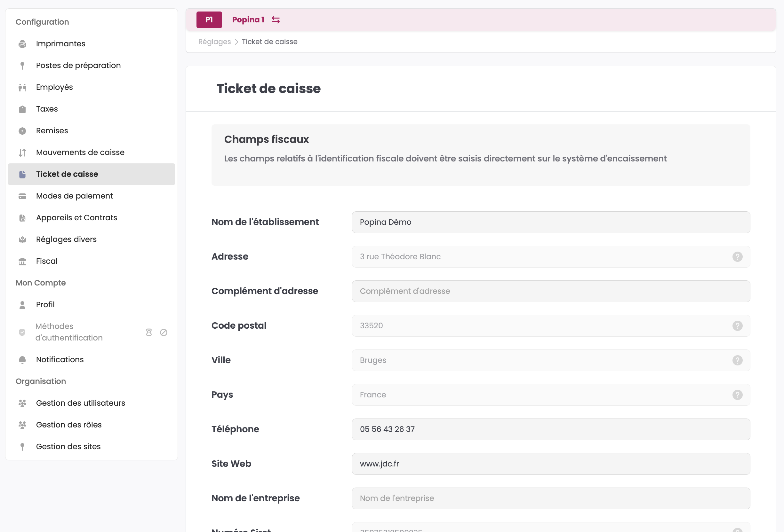This screenshot has width=784, height=532.
Task: Click the Notifications bell icon
Action: tap(22, 360)
